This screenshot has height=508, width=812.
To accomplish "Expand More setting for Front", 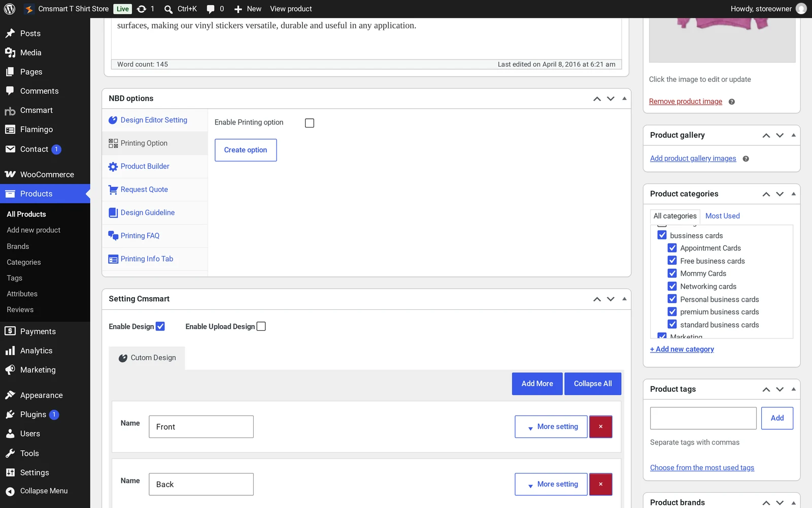I will [x=551, y=427].
